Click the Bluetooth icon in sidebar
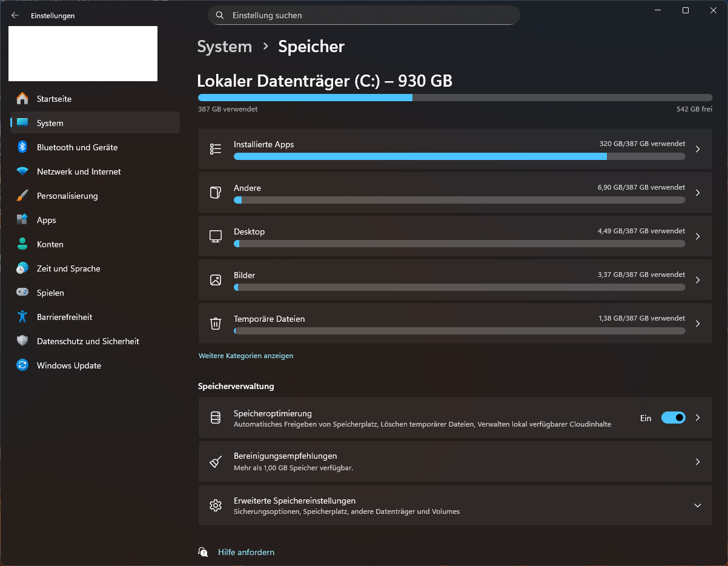Image resolution: width=728 pixels, height=566 pixels. [x=22, y=147]
